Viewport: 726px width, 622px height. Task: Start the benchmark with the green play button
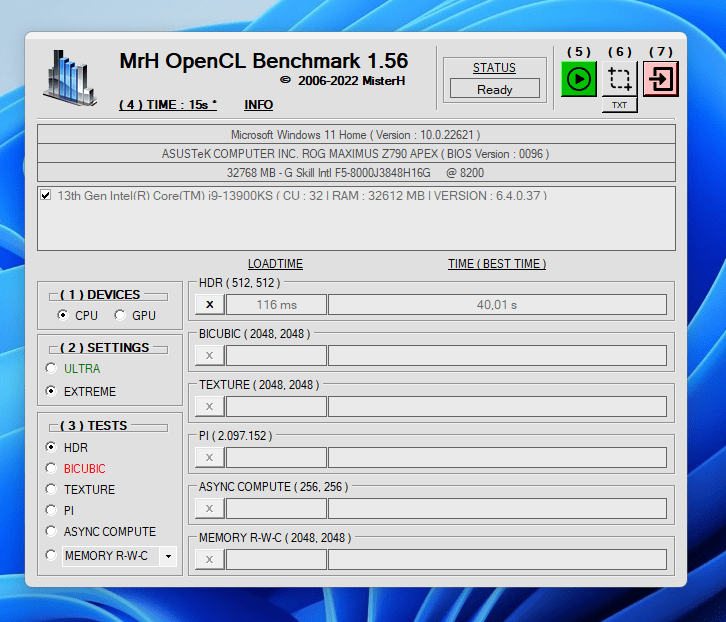(x=578, y=79)
